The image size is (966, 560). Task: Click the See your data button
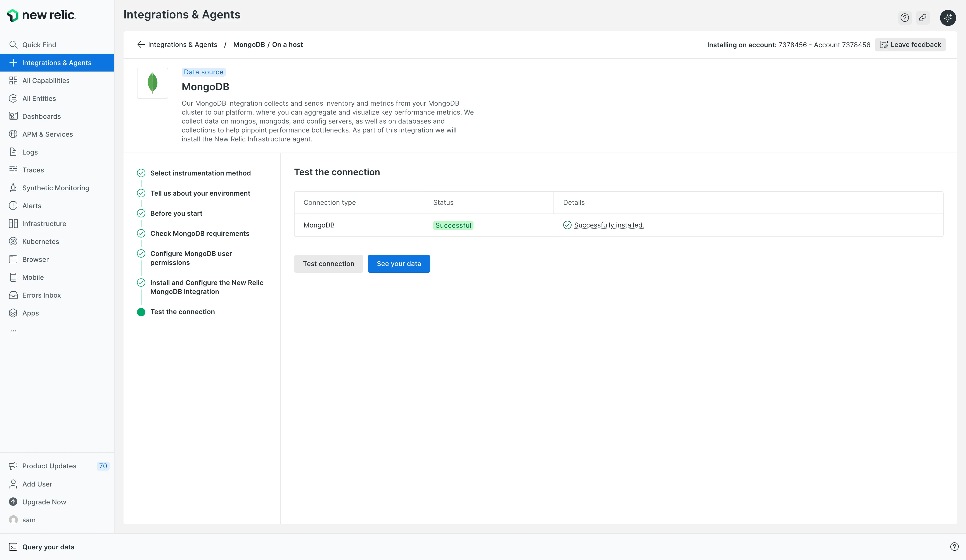tap(399, 264)
